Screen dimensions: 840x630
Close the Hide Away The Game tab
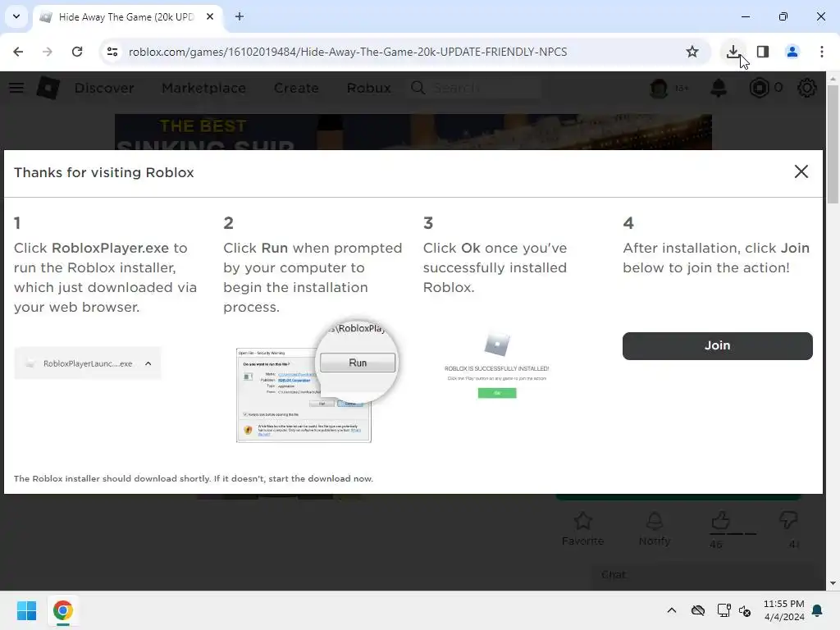[210, 16]
